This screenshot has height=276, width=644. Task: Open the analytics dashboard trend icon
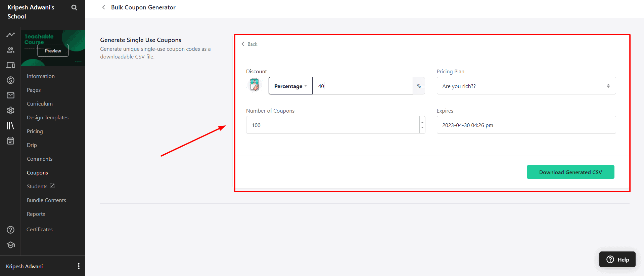click(x=10, y=35)
